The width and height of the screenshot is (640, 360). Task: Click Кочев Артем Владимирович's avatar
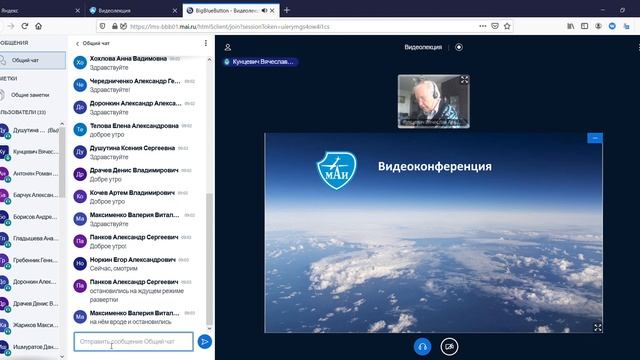click(x=80, y=197)
